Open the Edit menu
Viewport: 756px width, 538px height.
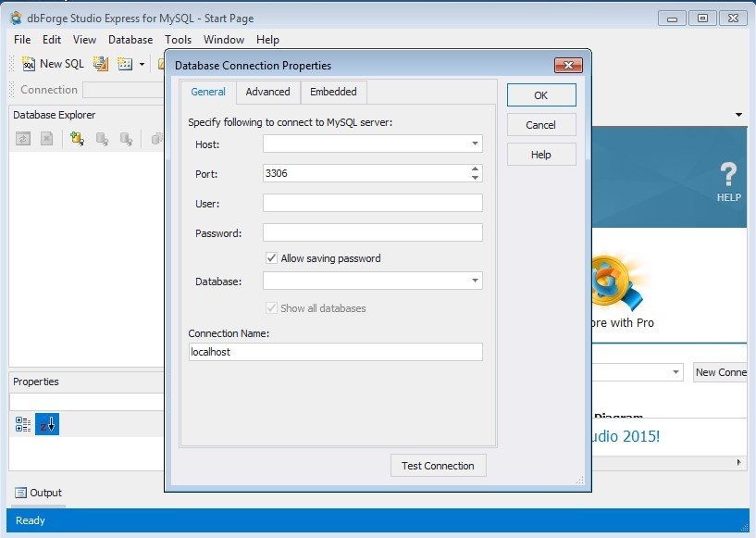tap(52, 40)
